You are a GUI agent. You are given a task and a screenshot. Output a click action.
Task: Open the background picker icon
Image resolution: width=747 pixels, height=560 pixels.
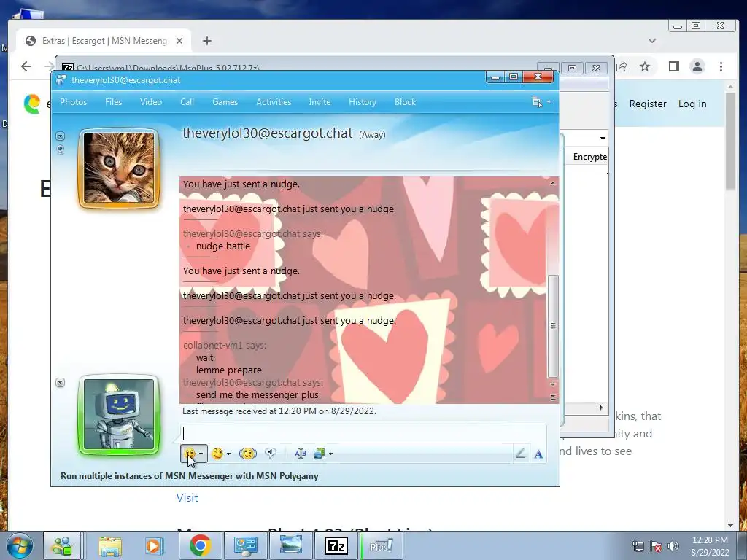319,454
